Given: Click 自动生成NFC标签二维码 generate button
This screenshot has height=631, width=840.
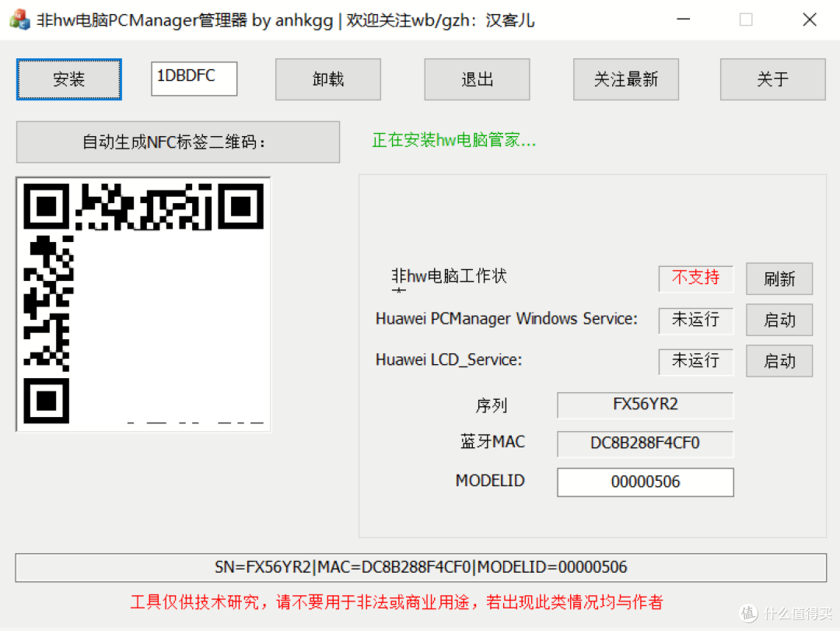Looking at the screenshot, I should tap(178, 142).
